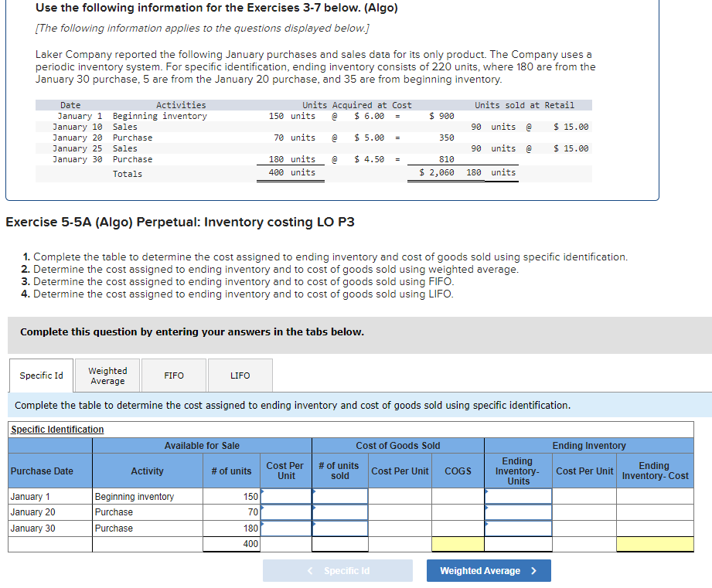
Task: Click the disabled Specific Id back button
Action: point(337,571)
